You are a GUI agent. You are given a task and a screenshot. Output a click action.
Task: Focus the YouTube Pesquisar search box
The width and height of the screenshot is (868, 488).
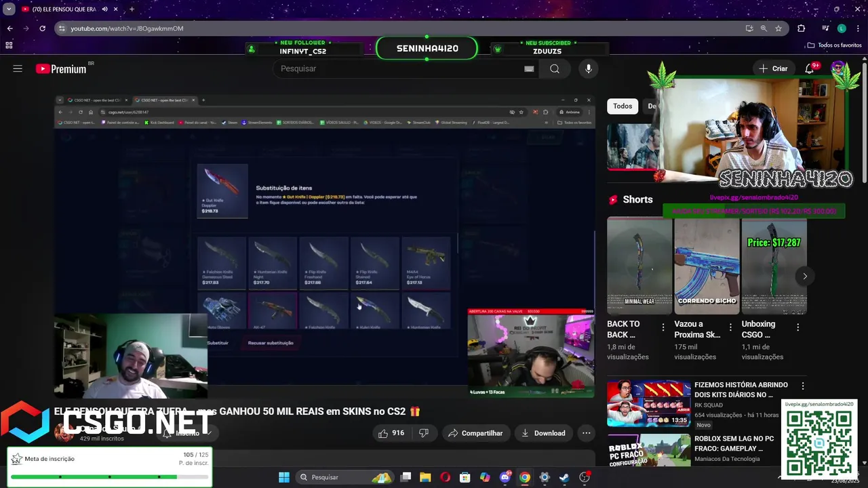click(400, 68)
